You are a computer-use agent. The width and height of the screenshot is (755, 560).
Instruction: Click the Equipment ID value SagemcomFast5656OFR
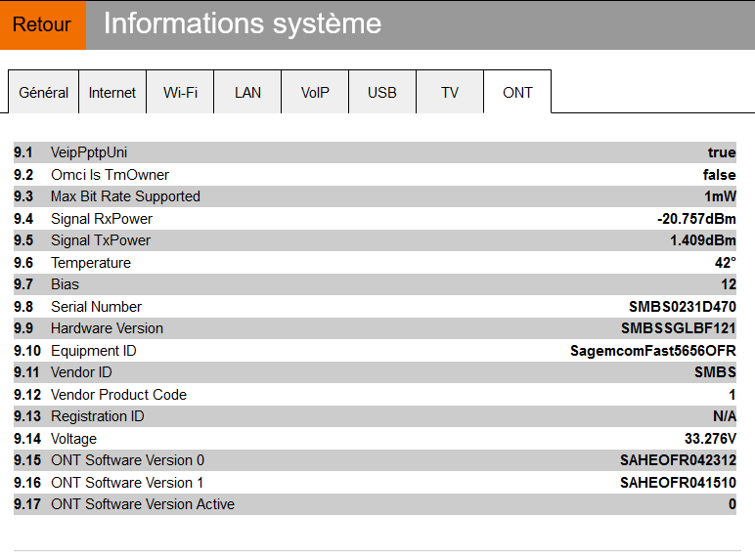[x=653, y=351]
